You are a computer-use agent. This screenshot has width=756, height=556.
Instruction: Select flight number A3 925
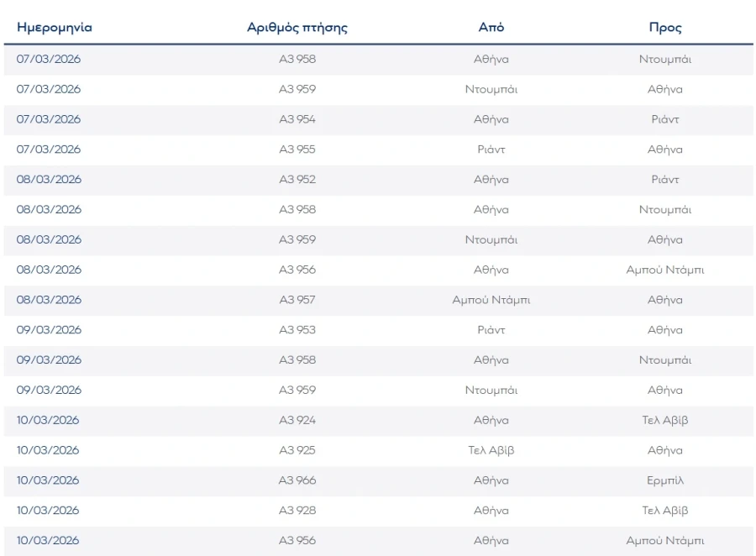(297, 450)
